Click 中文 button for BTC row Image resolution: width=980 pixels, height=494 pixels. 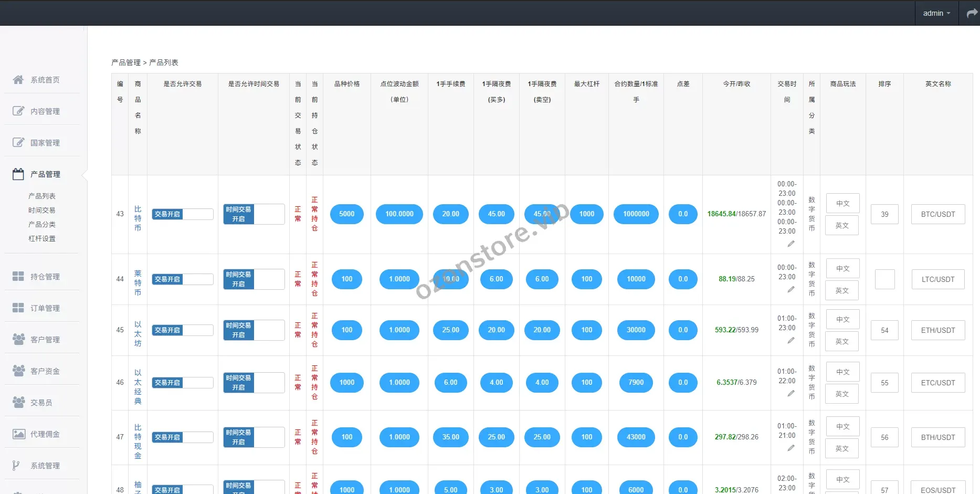click(x=842, y=204)
